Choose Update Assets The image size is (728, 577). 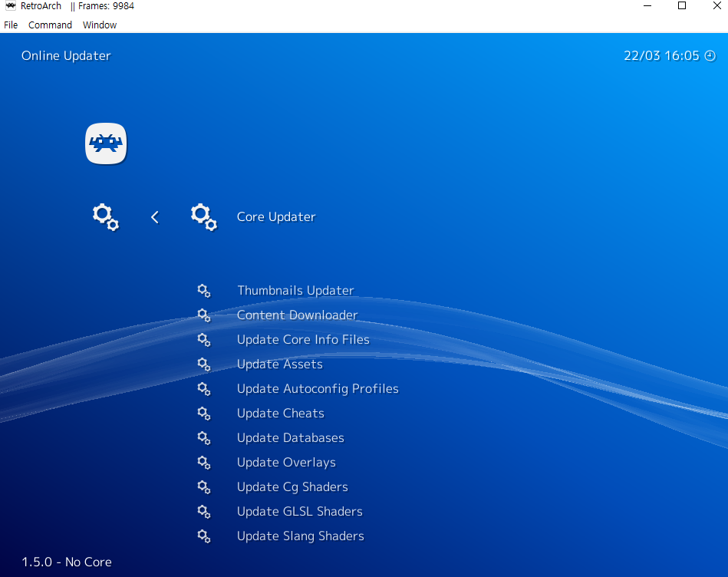[x=279, y=364]
